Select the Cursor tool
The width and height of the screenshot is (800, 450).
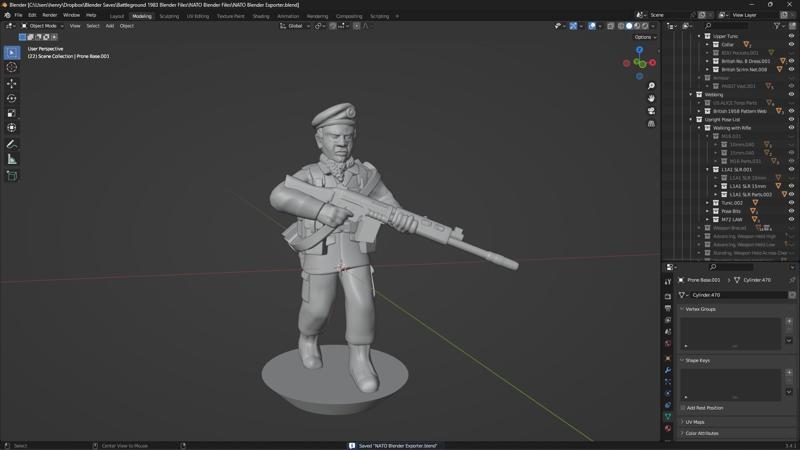click(12, 67)
